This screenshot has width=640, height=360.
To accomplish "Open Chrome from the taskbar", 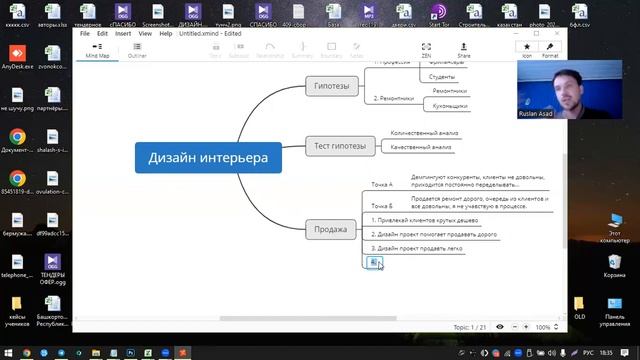I will coord(27,353).
